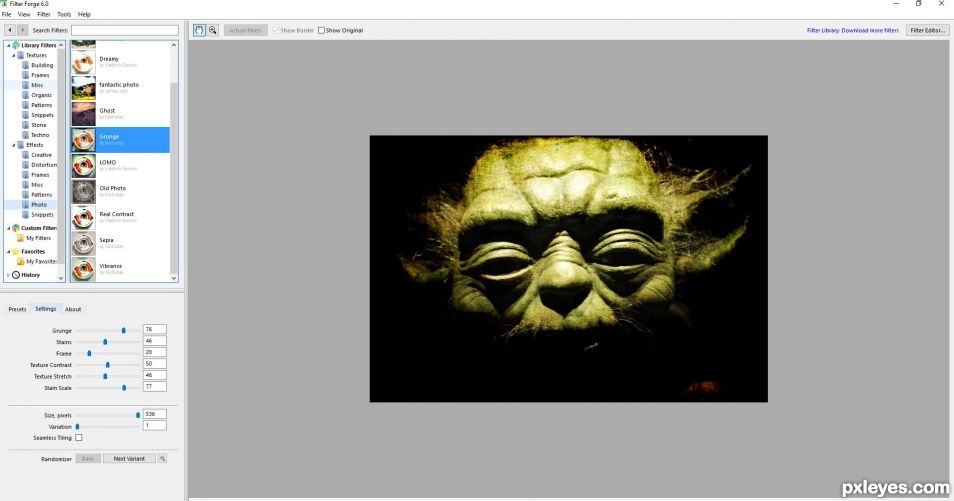Click the My Favorites folder icon

[21, 261]
